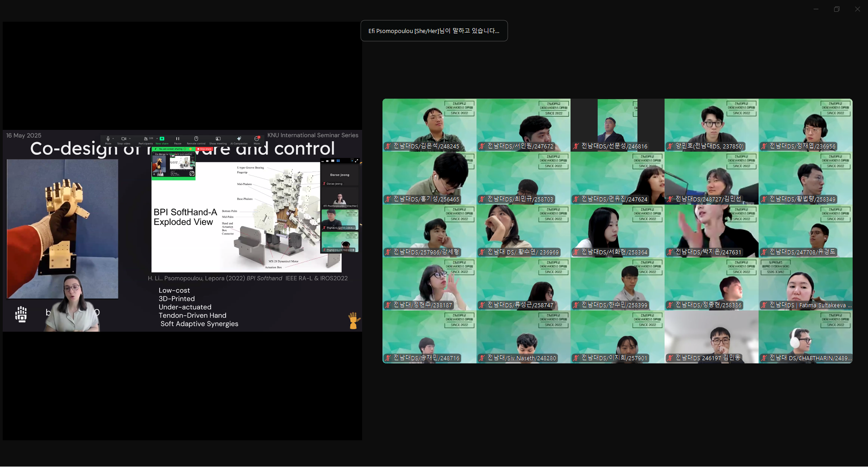
Task: Click muted mic icon for 257986/강세형
Action: point(388,252)
